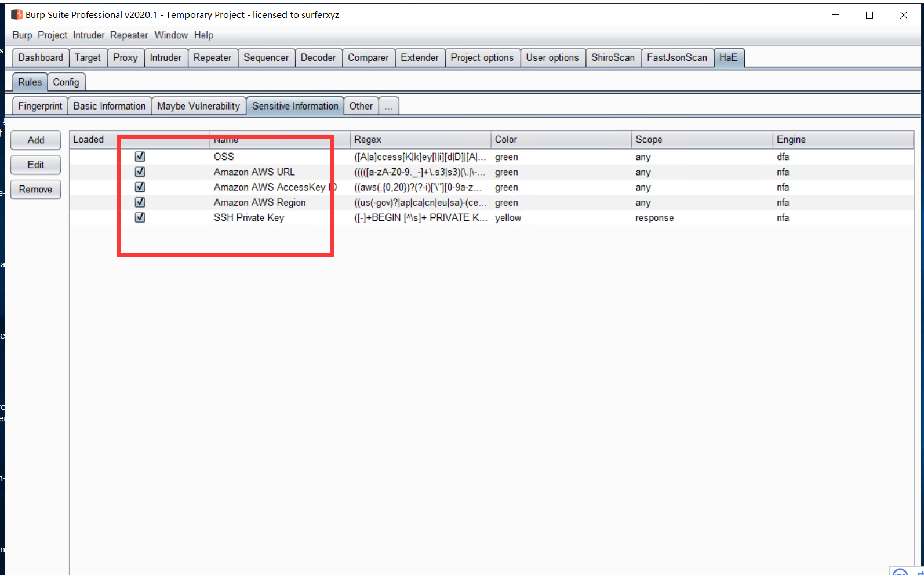
Task: Select the Rules sub-tab
Action: pyautogui.click(x=30, y=82)
